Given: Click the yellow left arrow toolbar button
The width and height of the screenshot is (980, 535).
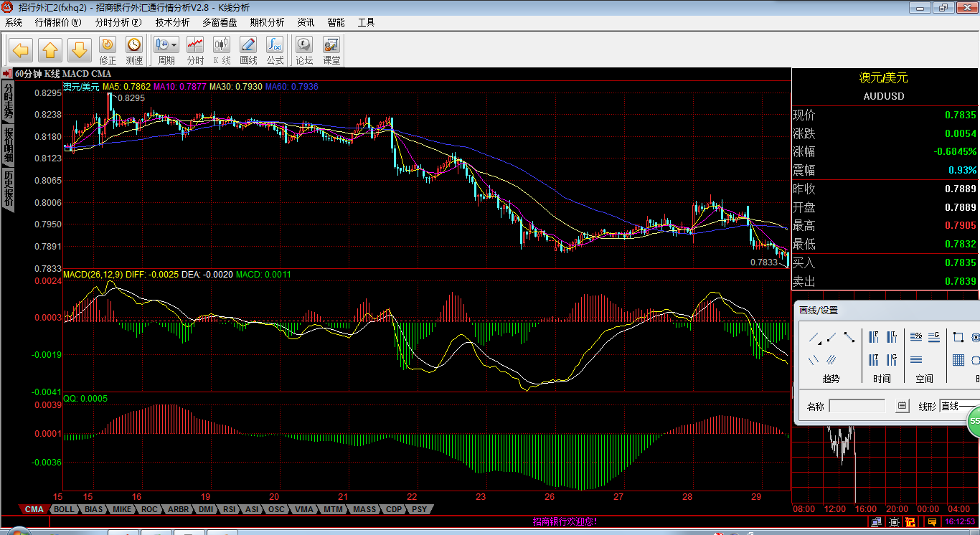Looking at the screenshot, I should tap(21, 50).
